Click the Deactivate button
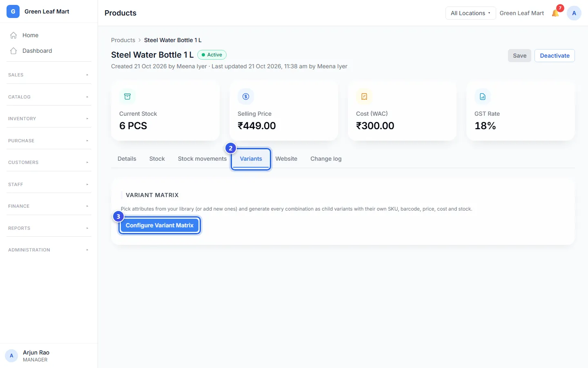Image resolution: width=588 pixels, height=368 pixels. 555,56
